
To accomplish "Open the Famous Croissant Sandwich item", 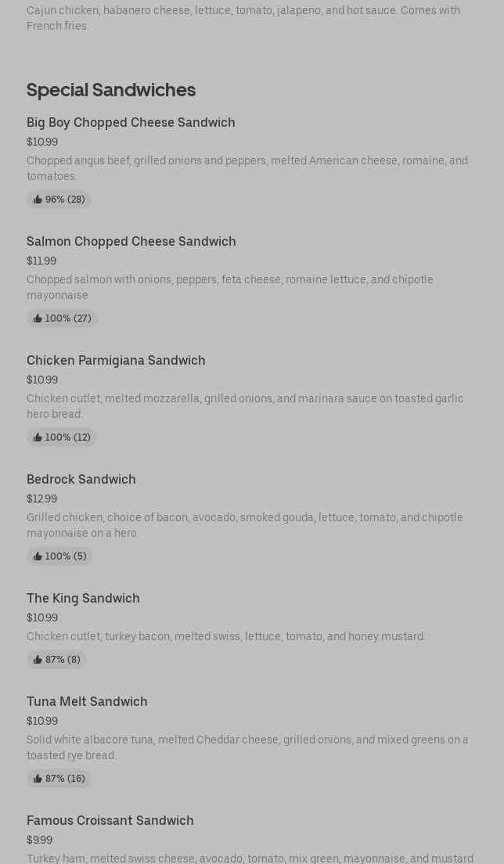I will tap(110, 820).
